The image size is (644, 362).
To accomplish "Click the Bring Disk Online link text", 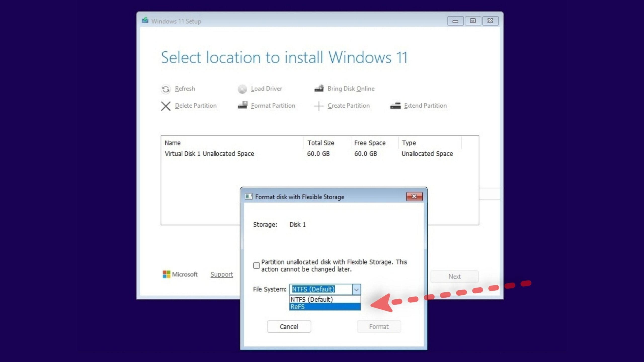I will 351,89.
